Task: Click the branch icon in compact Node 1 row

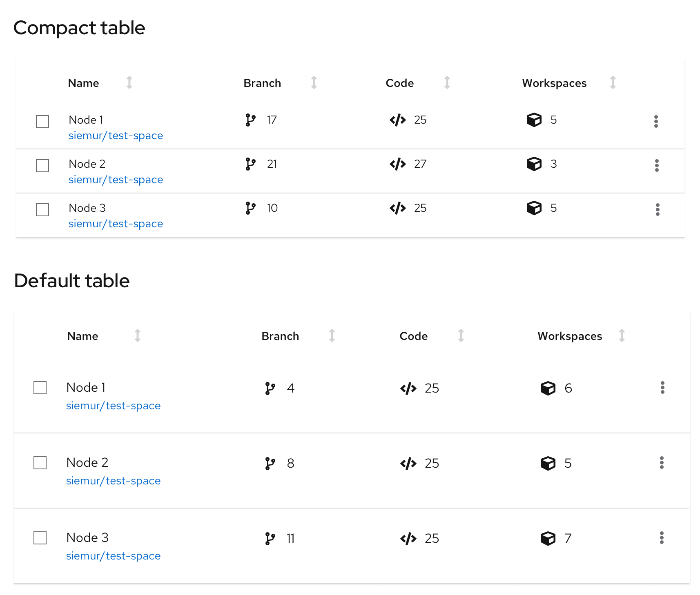Action: (250, 120)
